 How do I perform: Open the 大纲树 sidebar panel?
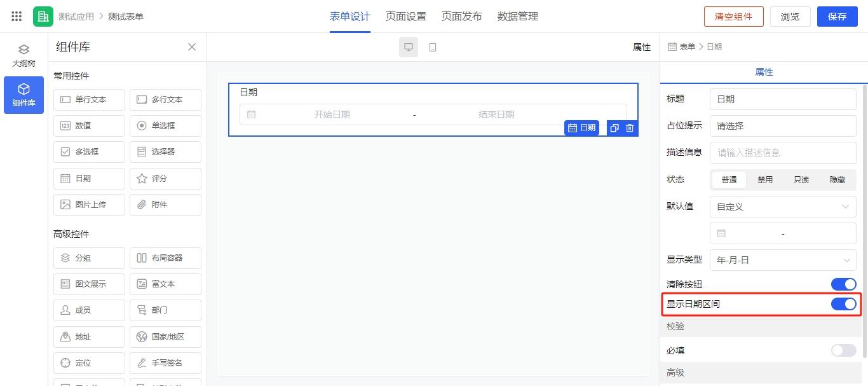coord(24,56)
